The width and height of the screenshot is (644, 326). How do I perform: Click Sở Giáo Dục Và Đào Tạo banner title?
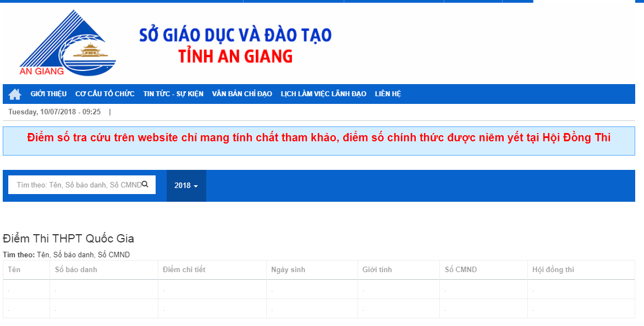click(235, 36)
